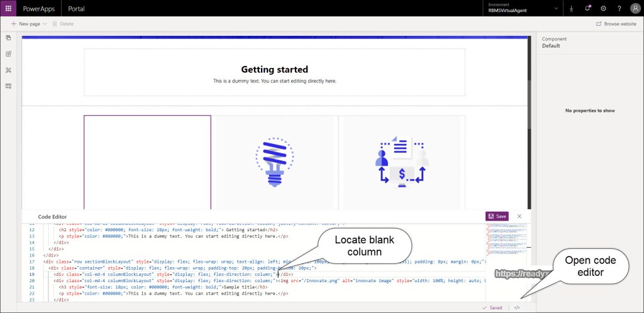Open the Components sidebar icon

pyautogui.click(x=9, y=54)
